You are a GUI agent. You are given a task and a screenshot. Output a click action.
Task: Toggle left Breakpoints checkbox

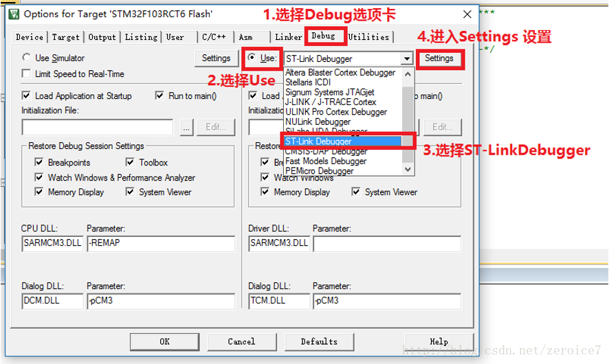[x=39, y=162]
